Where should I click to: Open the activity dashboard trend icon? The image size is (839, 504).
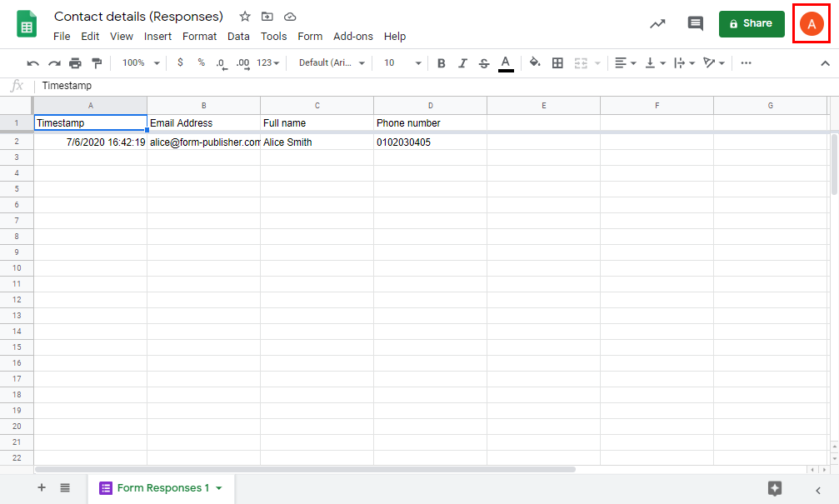[x=657, y=23]
